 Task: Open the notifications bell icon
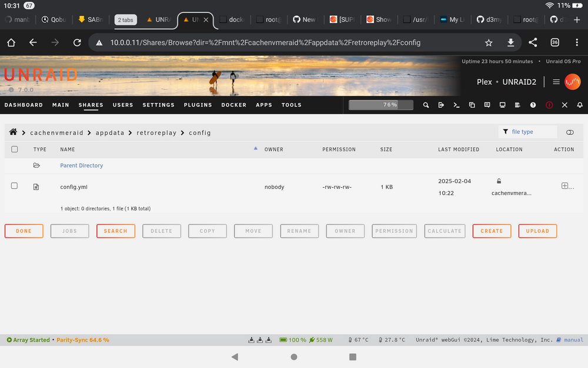click(x=580, y=105)
